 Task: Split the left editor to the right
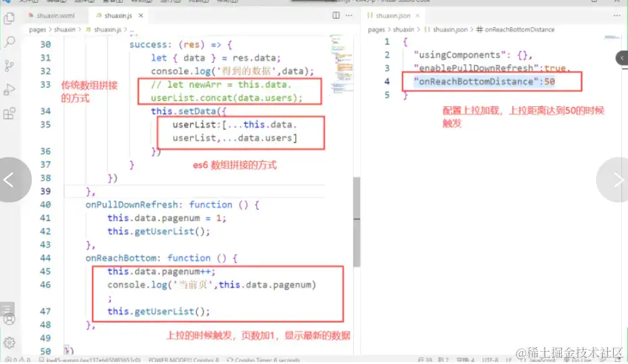(336, 15)
